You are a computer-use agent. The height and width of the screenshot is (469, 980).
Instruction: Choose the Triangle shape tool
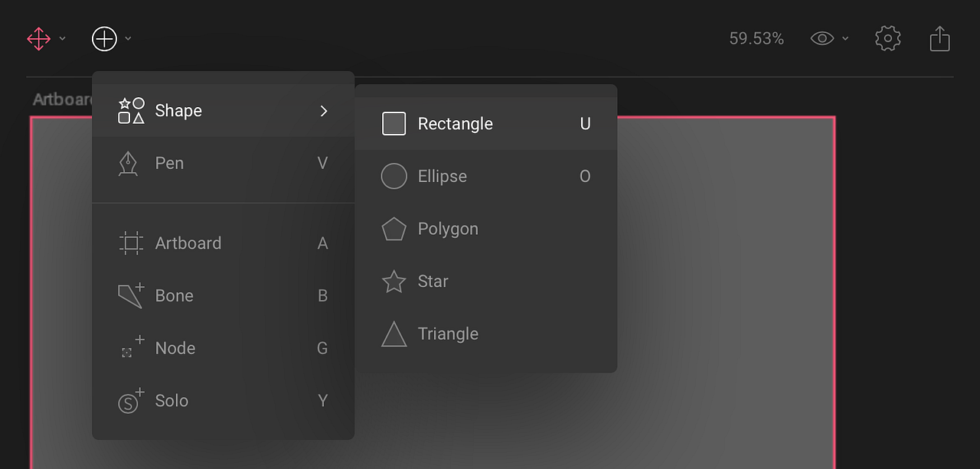click(448, 334)
